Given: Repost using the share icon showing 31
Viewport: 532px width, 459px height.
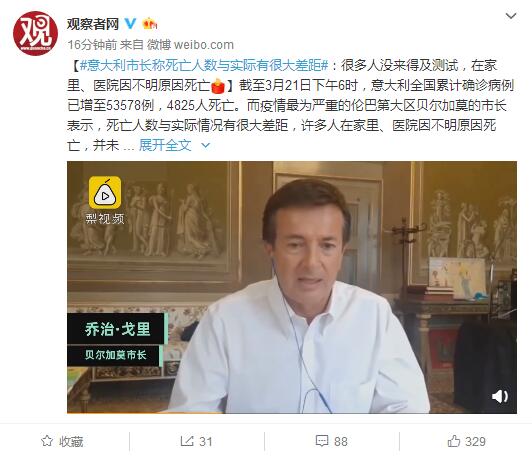Looking at the screenshot, I should click(x=196, y=441).
